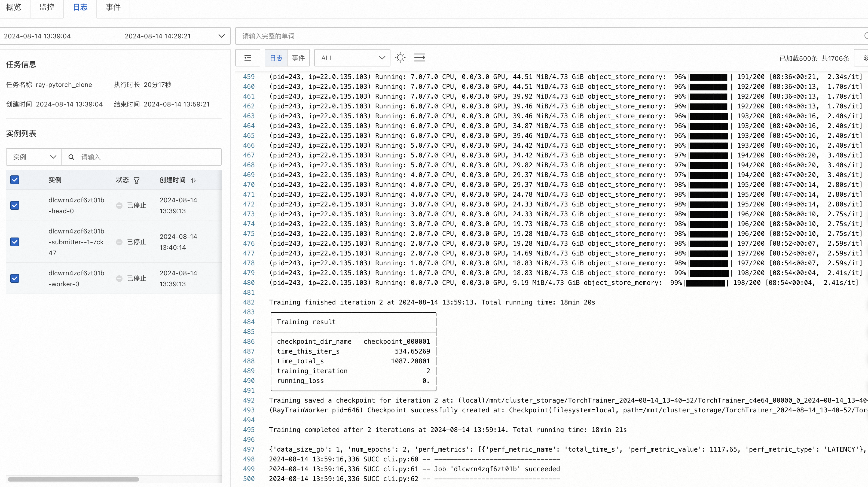868x487 pixels.
Task: Open the ALL log level dropdown
Action: [x=352, y=58]
